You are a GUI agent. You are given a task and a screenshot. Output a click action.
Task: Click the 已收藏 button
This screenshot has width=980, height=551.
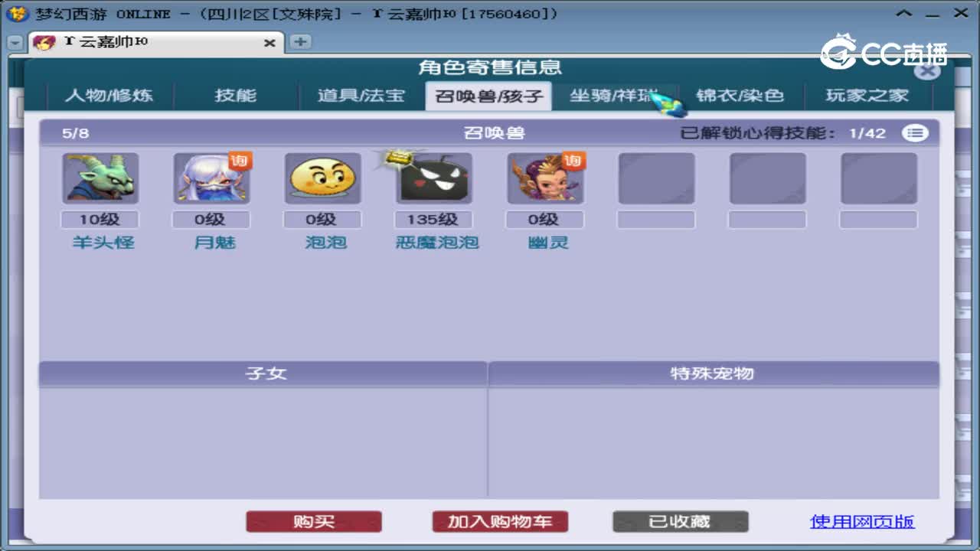tap(680, 522)
